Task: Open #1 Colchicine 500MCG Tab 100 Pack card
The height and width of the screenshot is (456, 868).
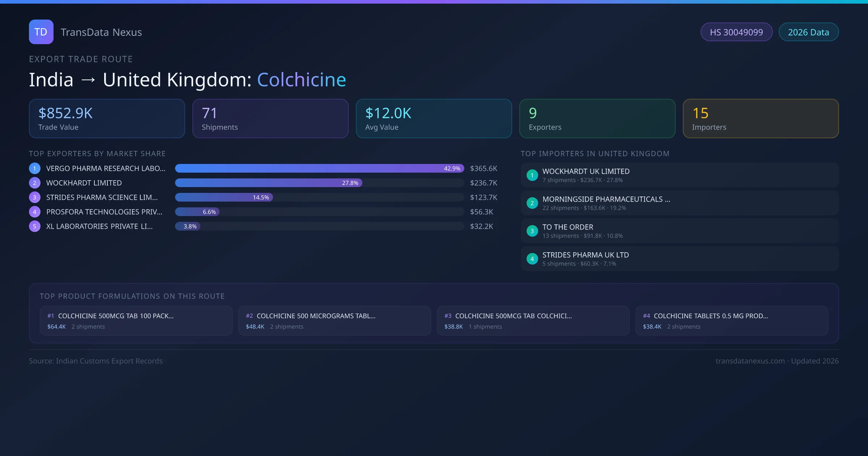Action: point(136,321)
